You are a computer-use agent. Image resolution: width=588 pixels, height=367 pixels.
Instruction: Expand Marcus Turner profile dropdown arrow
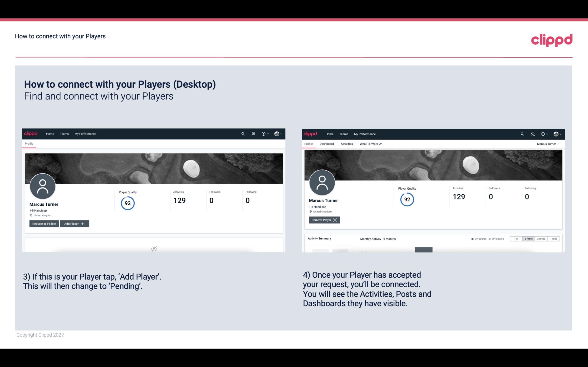(x=558, y=144)
